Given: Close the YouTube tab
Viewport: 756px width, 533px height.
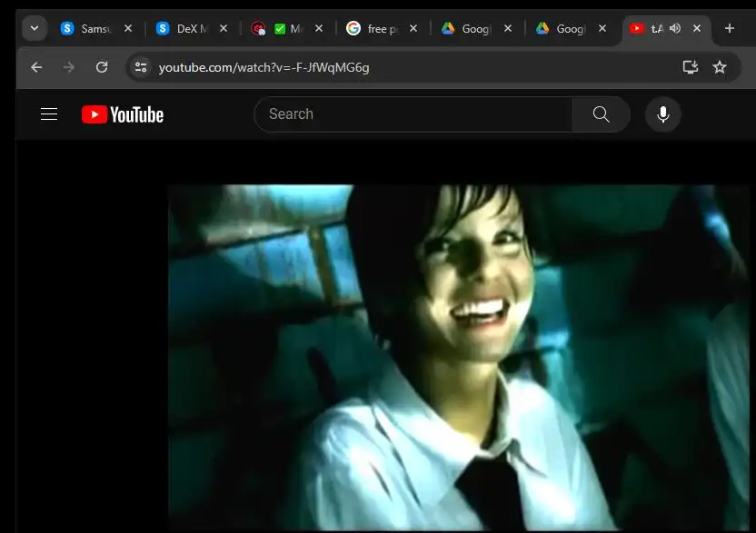Looking at the screenshot, I should 697,28.
